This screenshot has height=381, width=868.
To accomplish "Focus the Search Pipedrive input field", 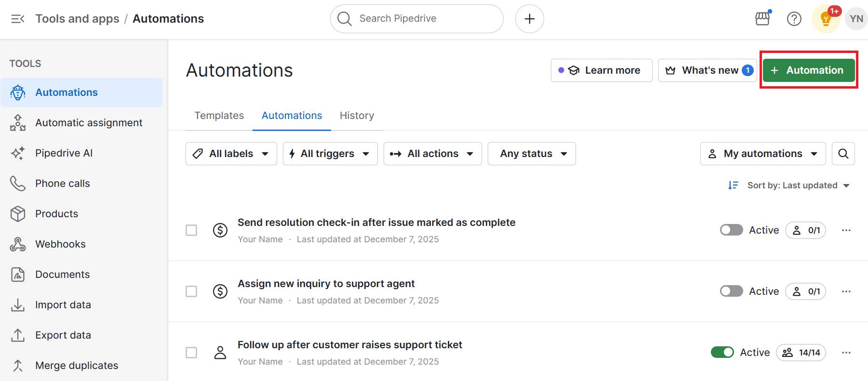I will pos(416,19).
